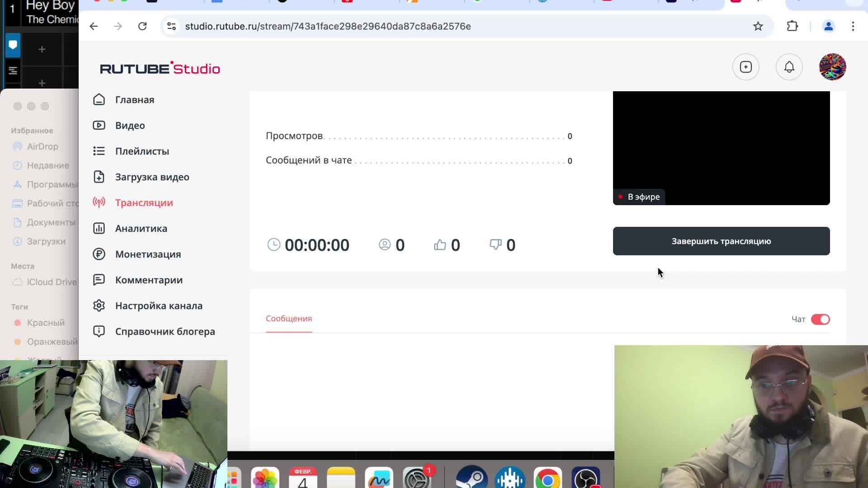Open the Справочник блогера (Blogger Guide) link
868x488 pixels.
(165, 331)
